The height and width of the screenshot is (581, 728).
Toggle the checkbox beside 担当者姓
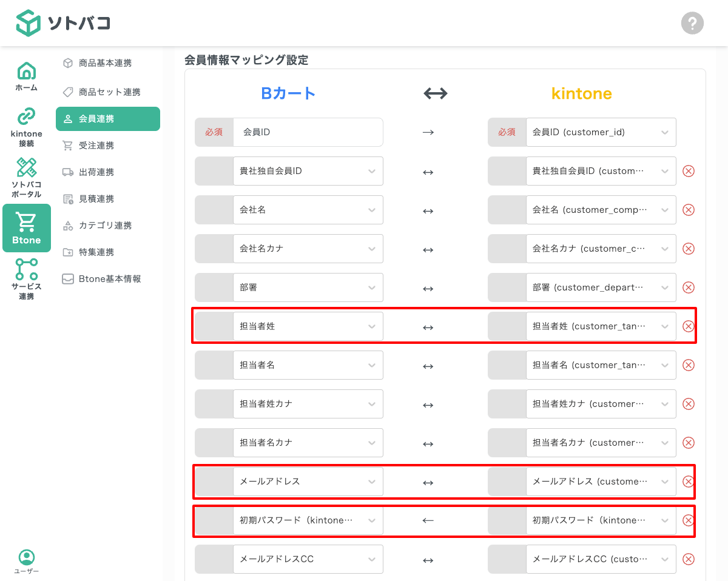[213, 326]
